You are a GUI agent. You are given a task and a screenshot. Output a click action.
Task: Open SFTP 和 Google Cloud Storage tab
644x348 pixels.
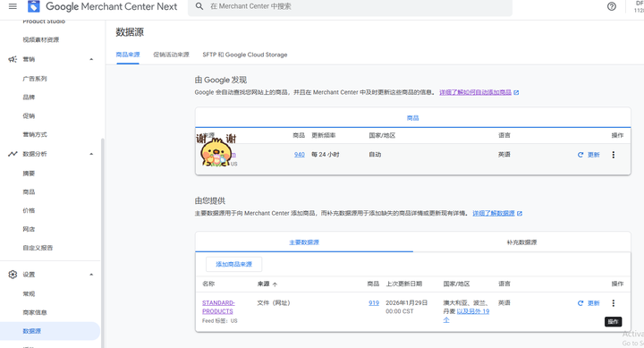click(x=245, y=55)
